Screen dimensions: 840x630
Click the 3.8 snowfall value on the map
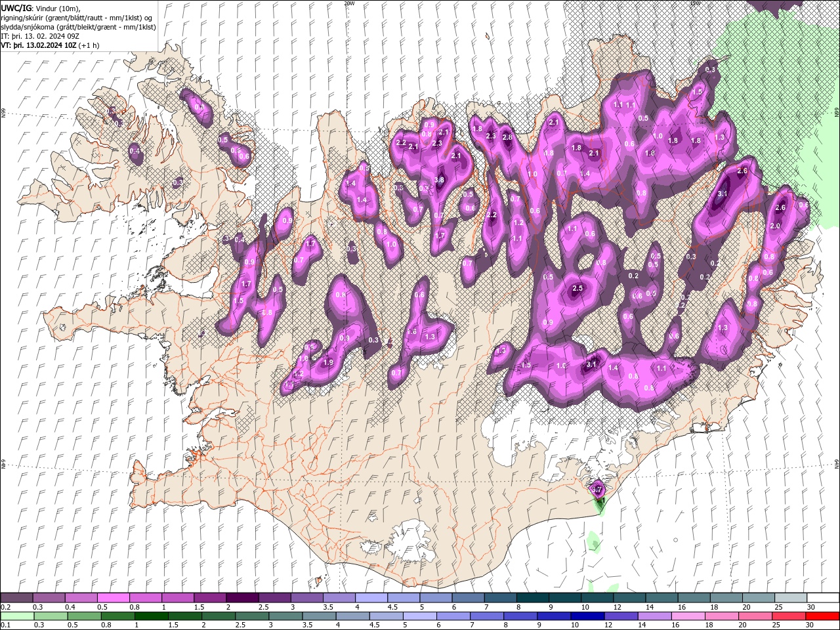click(x=440, y=180)
